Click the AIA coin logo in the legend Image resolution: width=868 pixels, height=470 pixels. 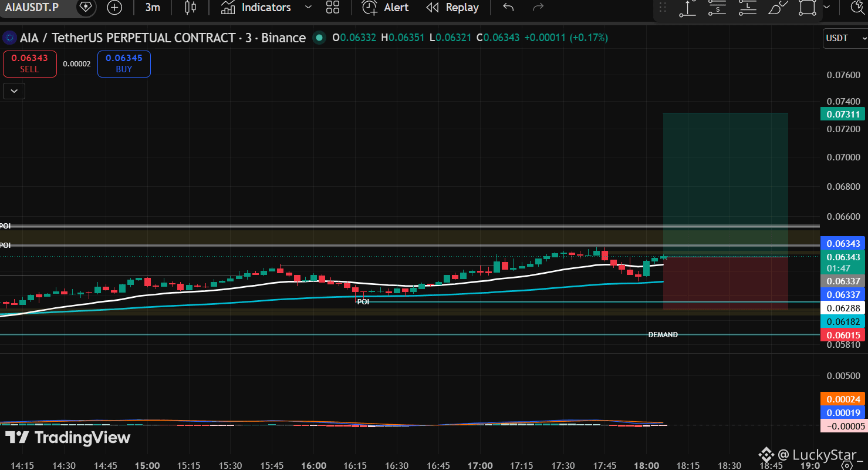(9, 38)
